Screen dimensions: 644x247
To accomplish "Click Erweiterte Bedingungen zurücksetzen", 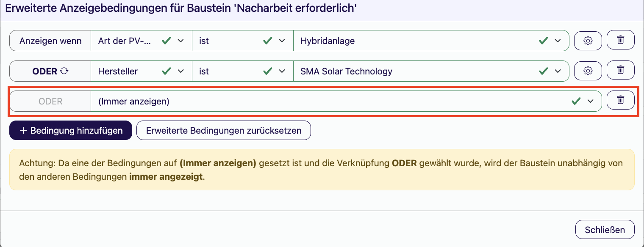I will click(224, 130).
